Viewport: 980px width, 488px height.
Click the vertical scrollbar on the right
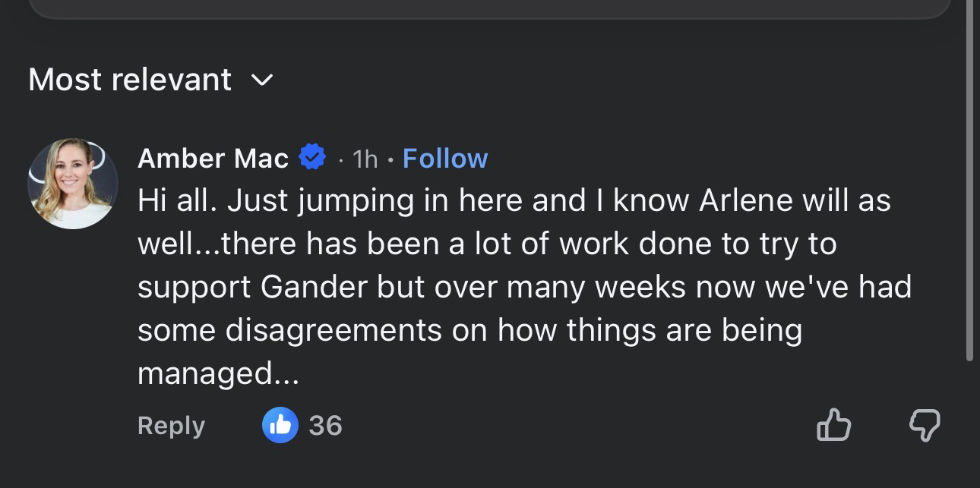(969, 182)
